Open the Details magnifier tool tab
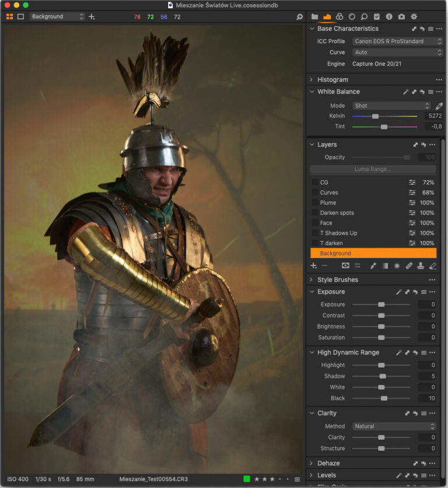The image size is (448, 488). pyautogui.click(x=364, y=16)
